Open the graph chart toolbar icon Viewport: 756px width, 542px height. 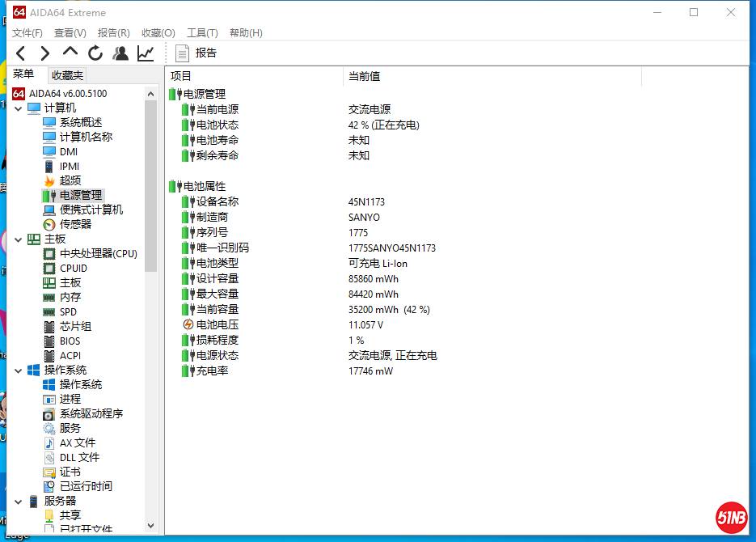tap(146, 53)
